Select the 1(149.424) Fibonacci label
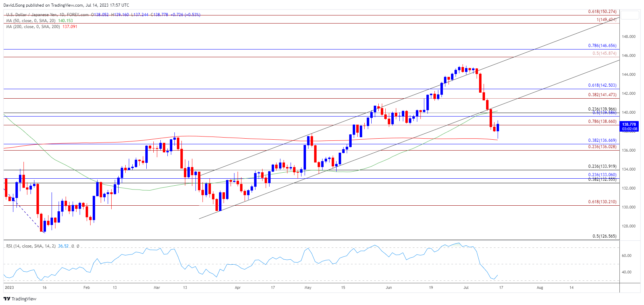The width and height of the screenshot is (644, 305). point(606,20)
